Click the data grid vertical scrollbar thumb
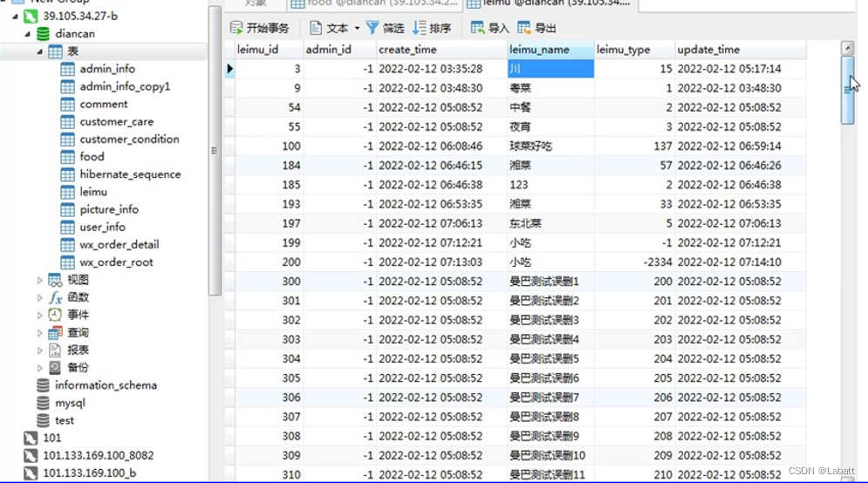868x483 pixels. (x=848, y=90)
